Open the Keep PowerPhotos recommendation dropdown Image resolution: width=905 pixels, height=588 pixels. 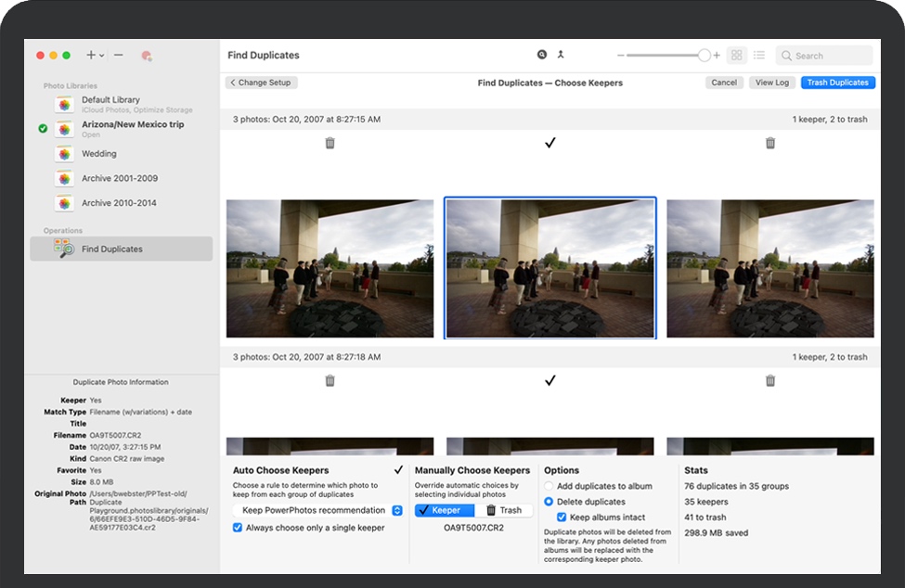point(317,510)
